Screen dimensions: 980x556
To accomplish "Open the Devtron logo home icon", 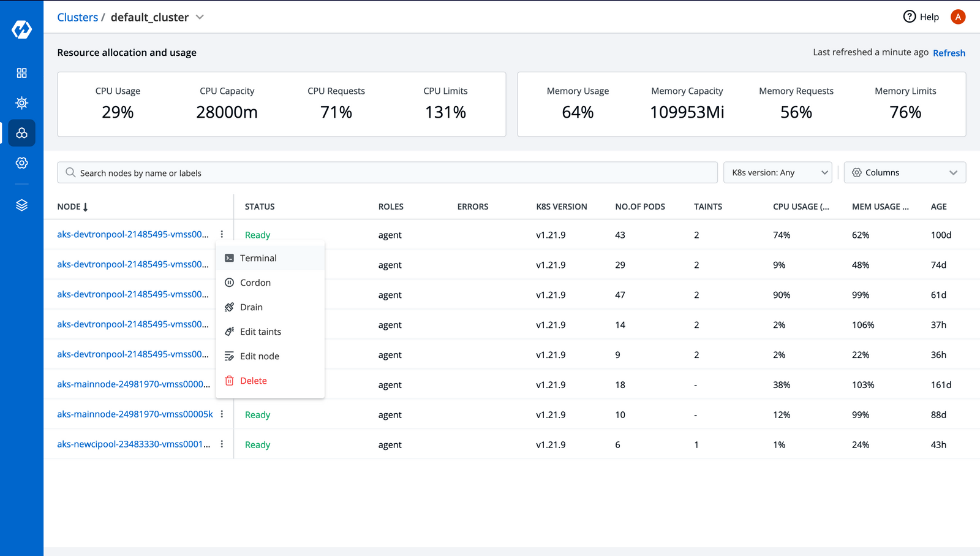I will 21,29.
